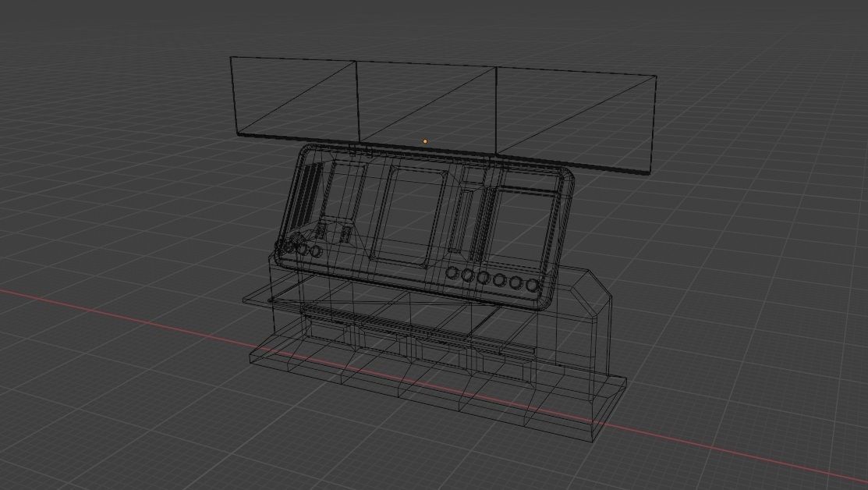
Task: Select the central screen frame on console panel
Action: pyautogui.click(x=409, y=216)
